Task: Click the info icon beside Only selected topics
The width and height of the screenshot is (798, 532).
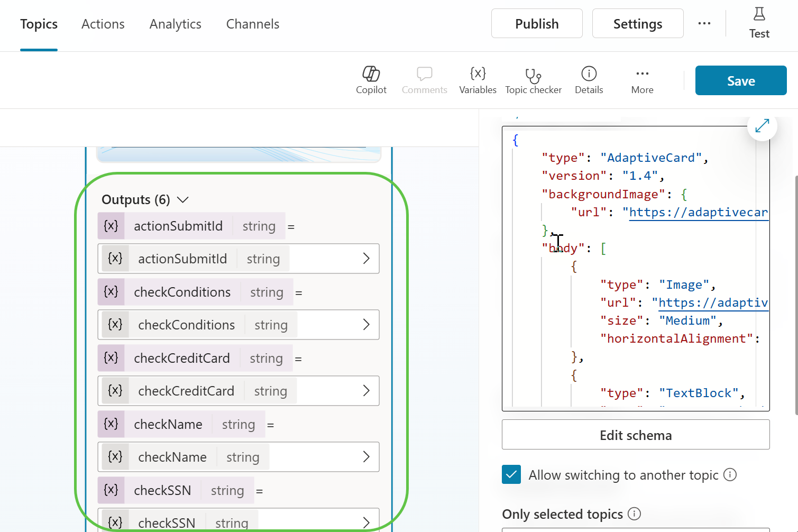Action: 634,513
